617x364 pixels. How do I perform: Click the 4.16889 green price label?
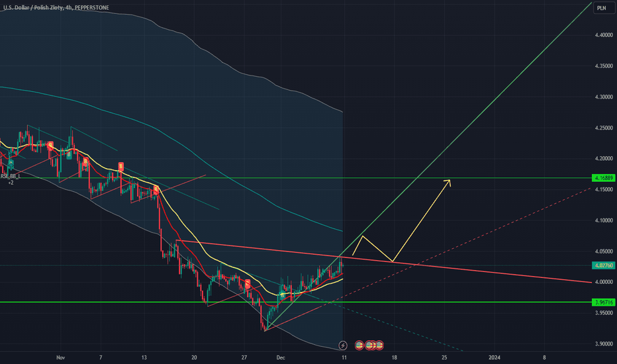(604, 178)
